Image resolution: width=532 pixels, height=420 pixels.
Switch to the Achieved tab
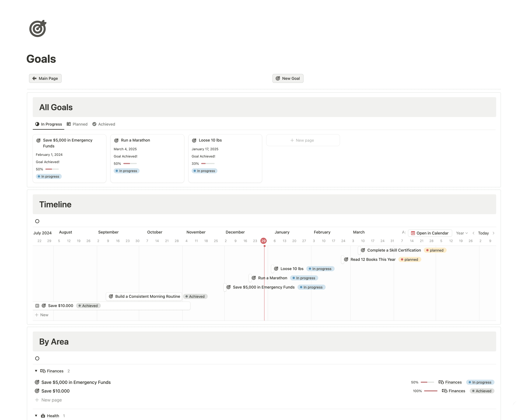click(x=104, y=124)
